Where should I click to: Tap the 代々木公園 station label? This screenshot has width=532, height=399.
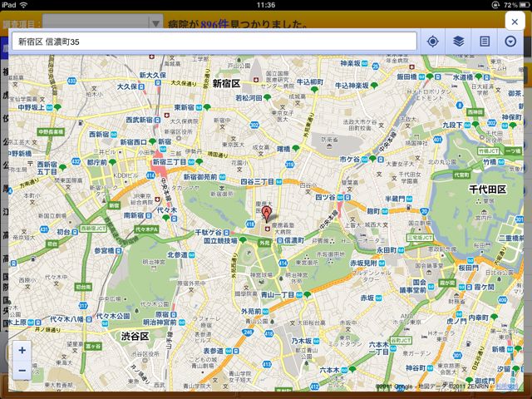coord(113,316)
